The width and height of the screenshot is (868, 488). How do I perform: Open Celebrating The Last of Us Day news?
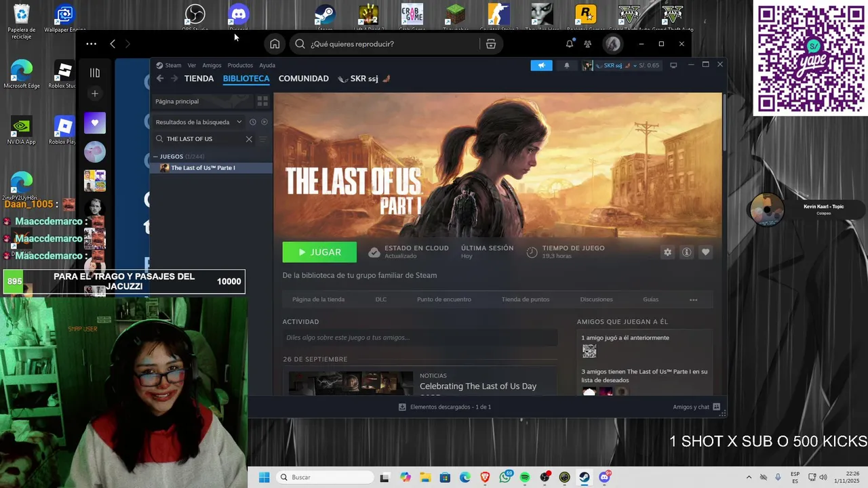click(478, 386)
